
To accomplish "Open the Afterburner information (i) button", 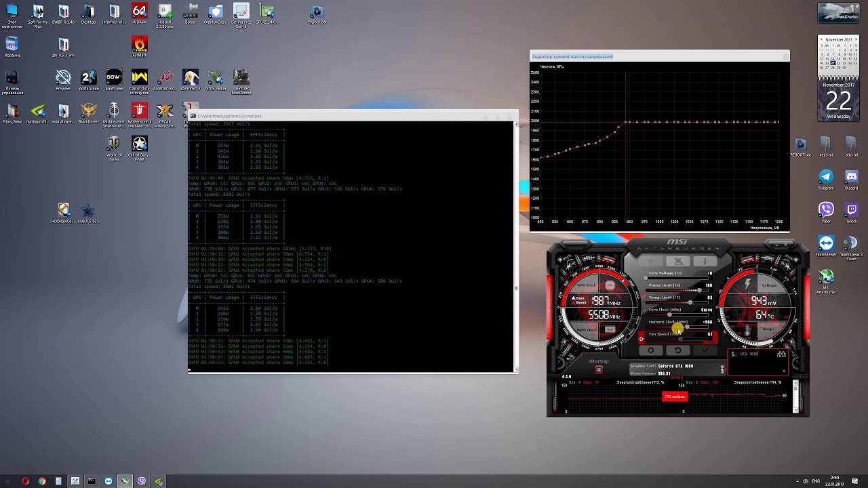I will coord(704,261).
